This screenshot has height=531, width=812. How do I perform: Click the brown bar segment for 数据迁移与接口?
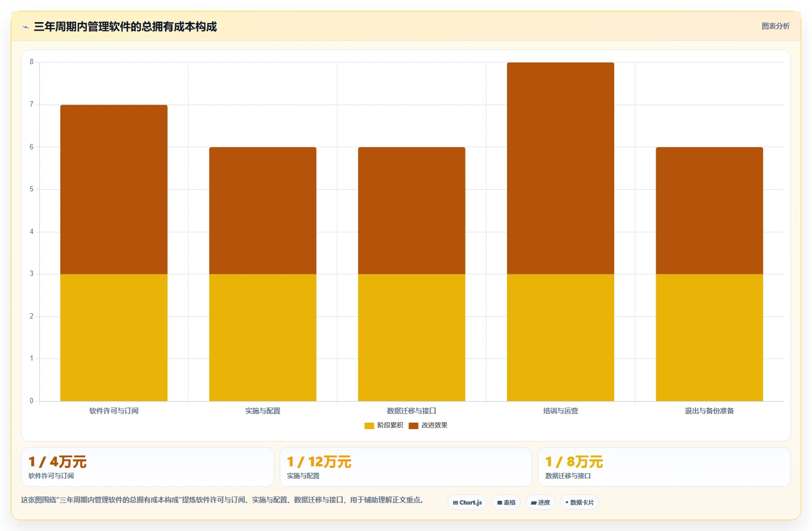(x=412, y=210)
